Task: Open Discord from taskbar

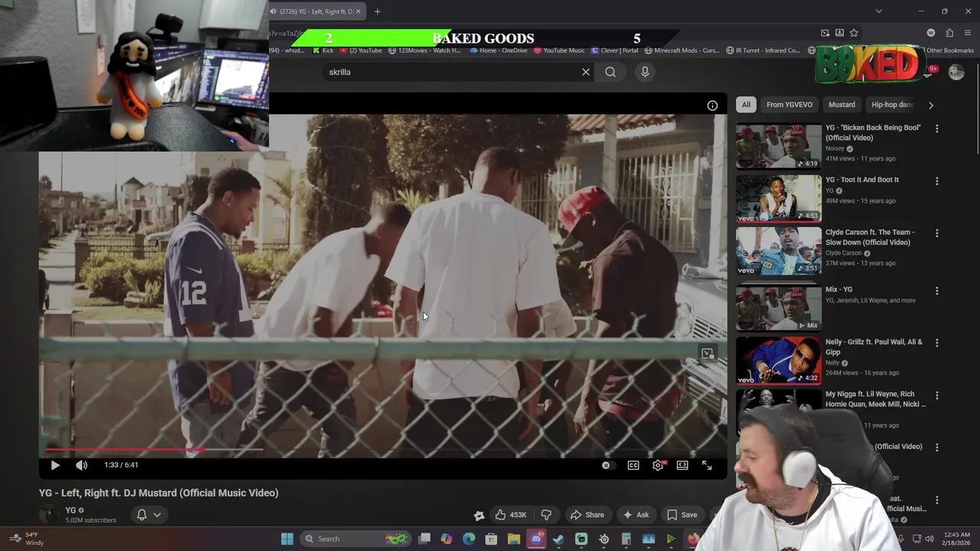Action: 536,539
